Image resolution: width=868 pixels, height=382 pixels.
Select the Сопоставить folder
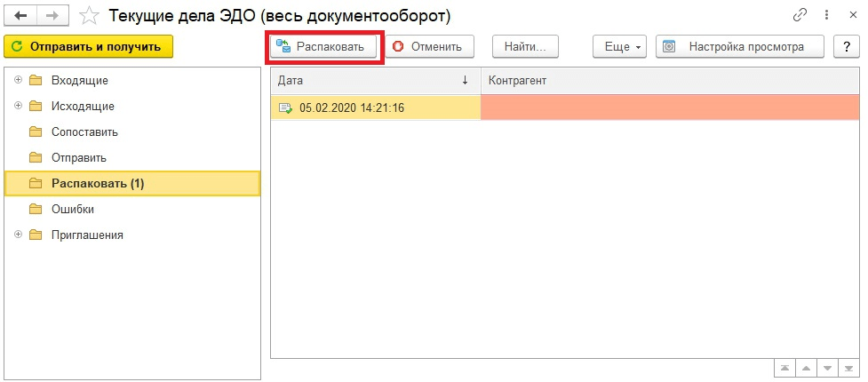pyautogui.click(x=84, y=131)
